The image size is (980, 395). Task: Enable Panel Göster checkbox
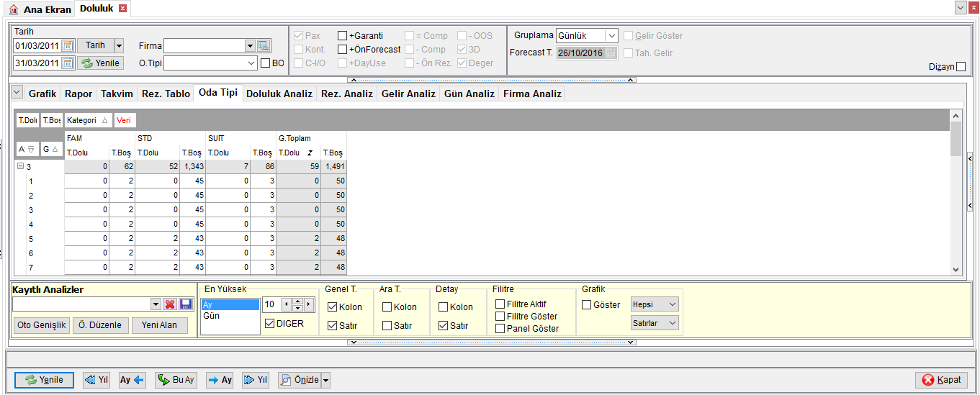(500, 329)
